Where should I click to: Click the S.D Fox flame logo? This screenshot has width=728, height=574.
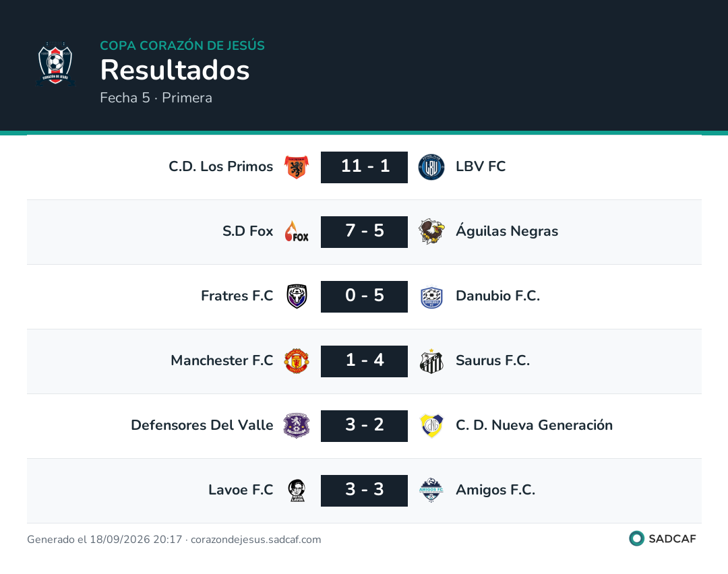[297, 232]
